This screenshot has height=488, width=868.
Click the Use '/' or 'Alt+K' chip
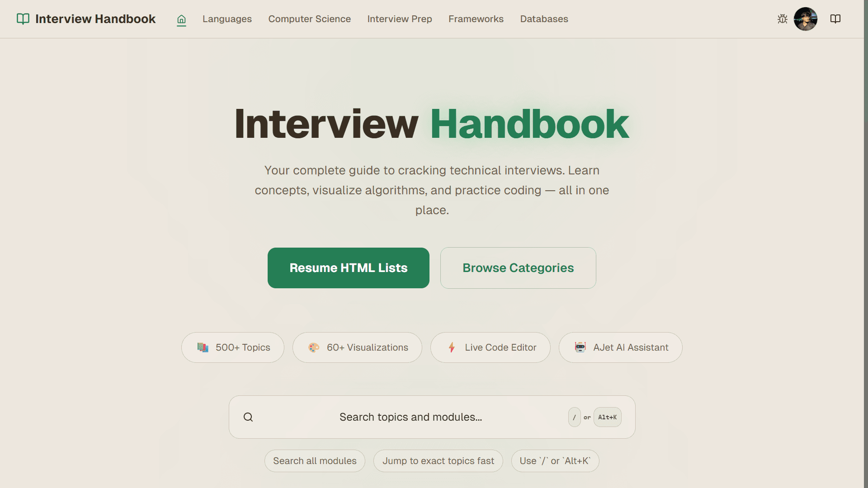(x=555, y=461)
